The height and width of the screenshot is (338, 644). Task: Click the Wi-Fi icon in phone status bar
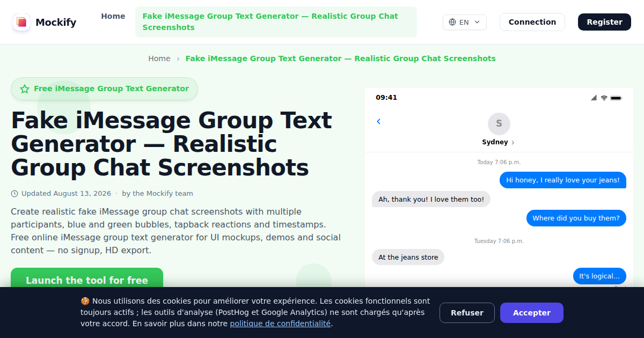coord(604,98)
